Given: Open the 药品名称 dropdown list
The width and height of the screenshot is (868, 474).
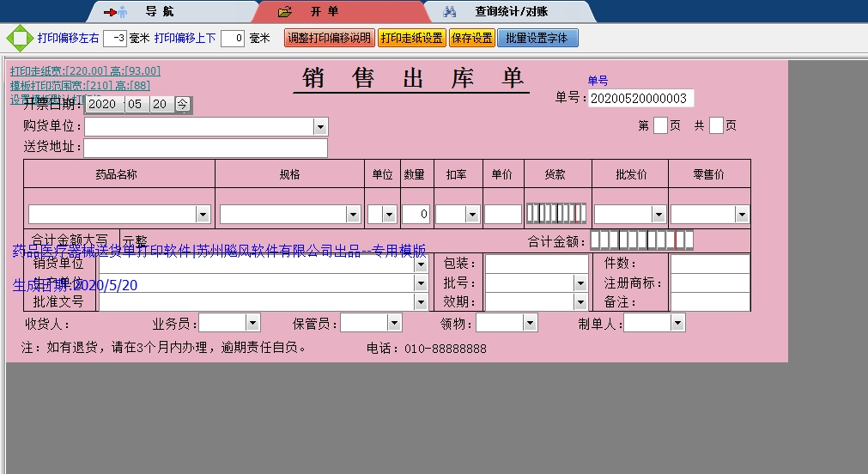Looking at the screenshot, I should pyautogui.click(x=203, y=215).
